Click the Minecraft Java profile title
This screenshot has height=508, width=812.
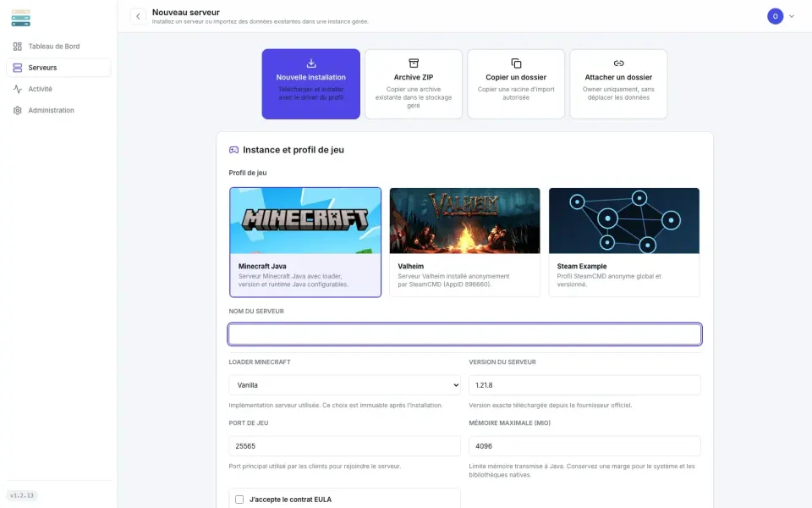coord(262,267)
